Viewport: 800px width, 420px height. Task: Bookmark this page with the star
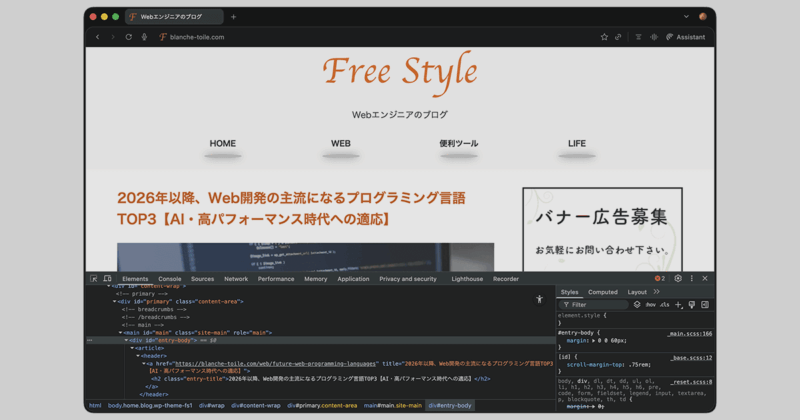604,37
